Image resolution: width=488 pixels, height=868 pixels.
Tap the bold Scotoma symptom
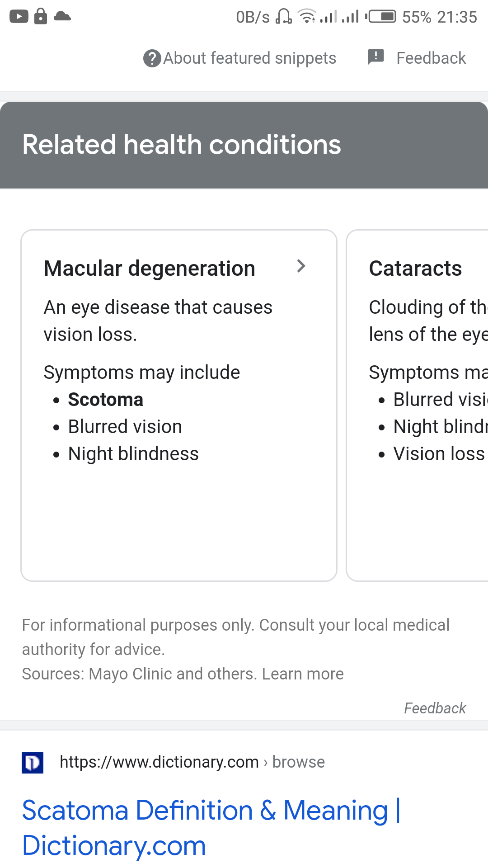coord(106,400)
